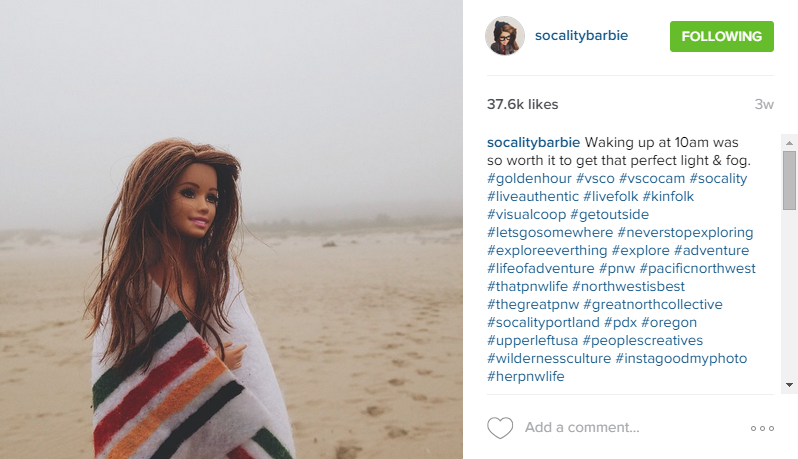Click the scrollbar up arrow
This screenshot has height=459, width=798.
[789, 142]
